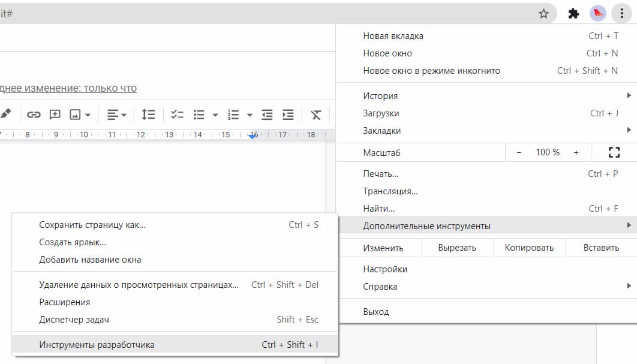
Task: Choose Выход to quit Chrome
Action: point(486,312)
